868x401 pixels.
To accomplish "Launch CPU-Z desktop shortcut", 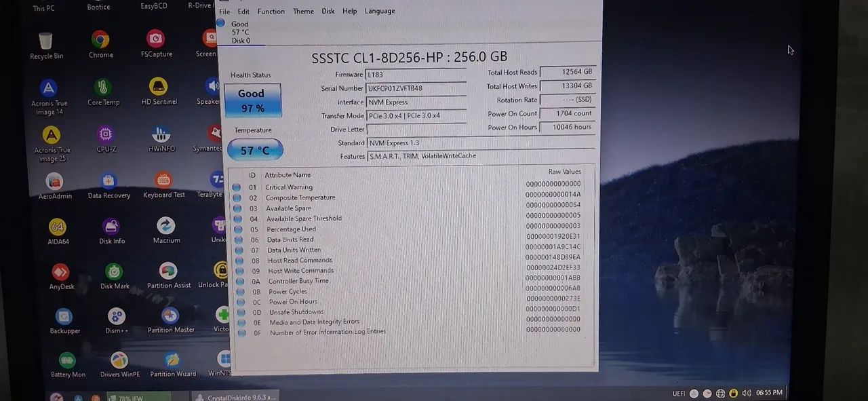I will point(106,138).
